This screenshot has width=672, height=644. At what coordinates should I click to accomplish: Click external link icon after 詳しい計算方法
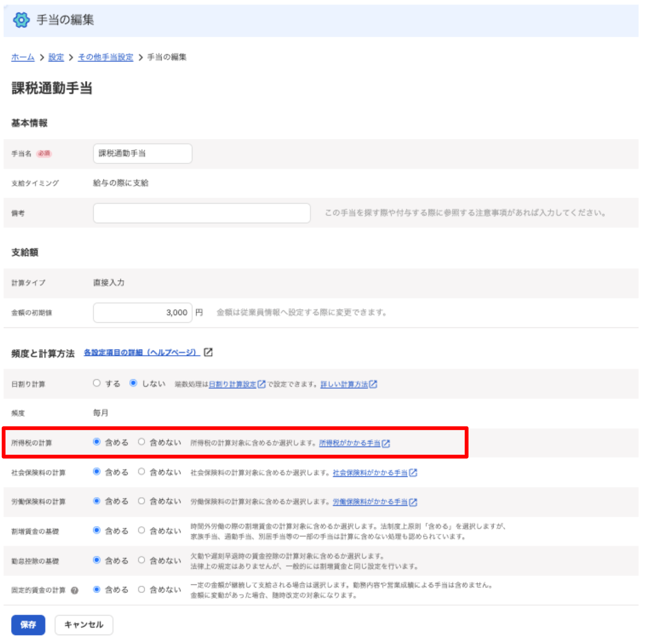[x=373, y=384]
